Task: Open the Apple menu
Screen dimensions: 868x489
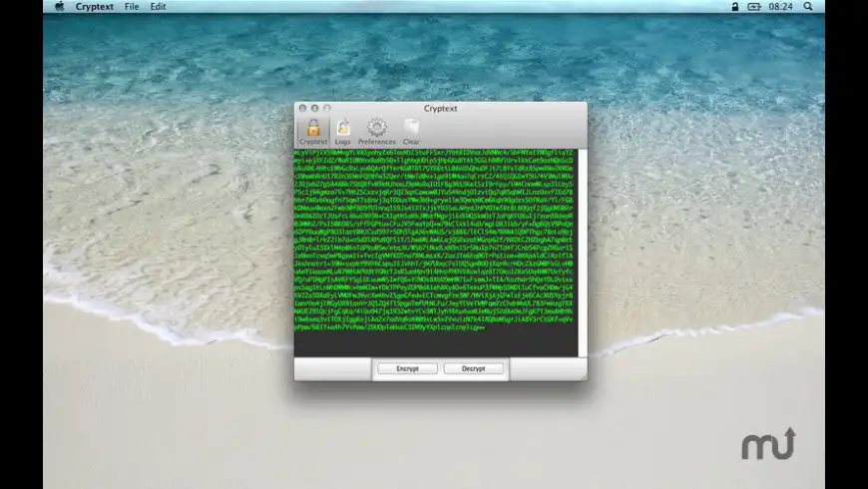Action: (60, 7)
